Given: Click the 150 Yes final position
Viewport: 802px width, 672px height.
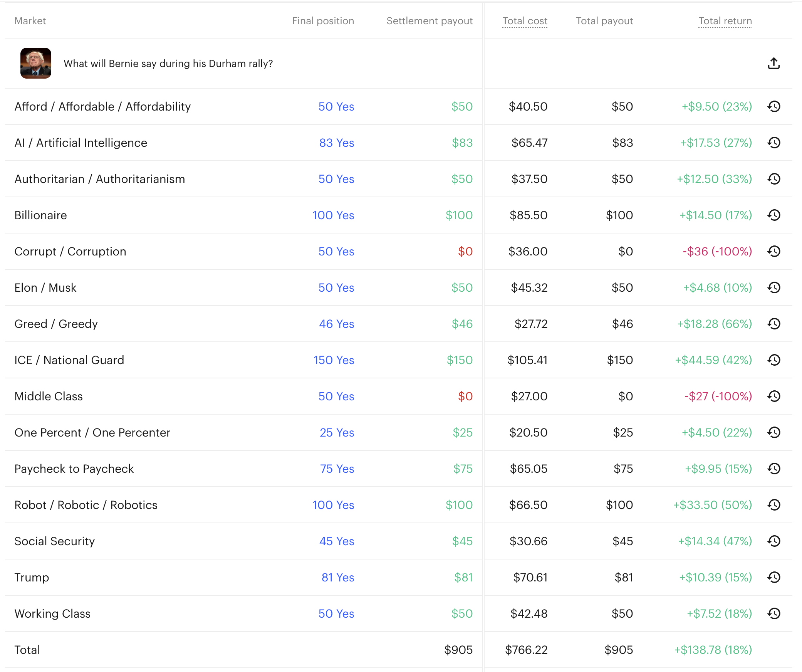Looking at the screenshot, I should (334, 360).
